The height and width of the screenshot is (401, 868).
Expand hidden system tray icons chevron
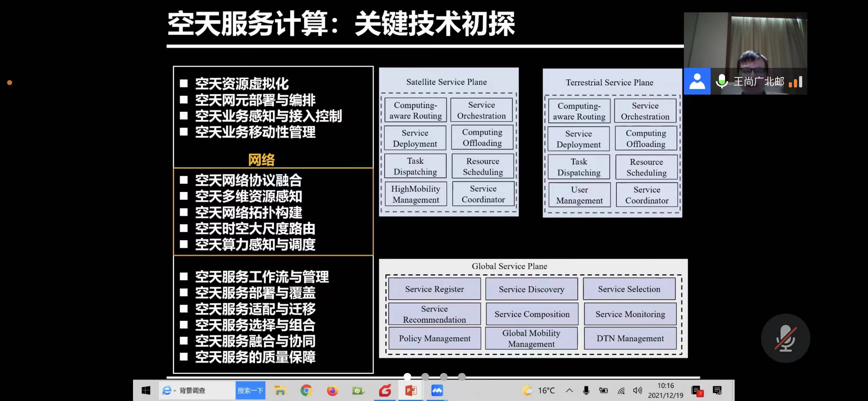[x=569, y=390]
